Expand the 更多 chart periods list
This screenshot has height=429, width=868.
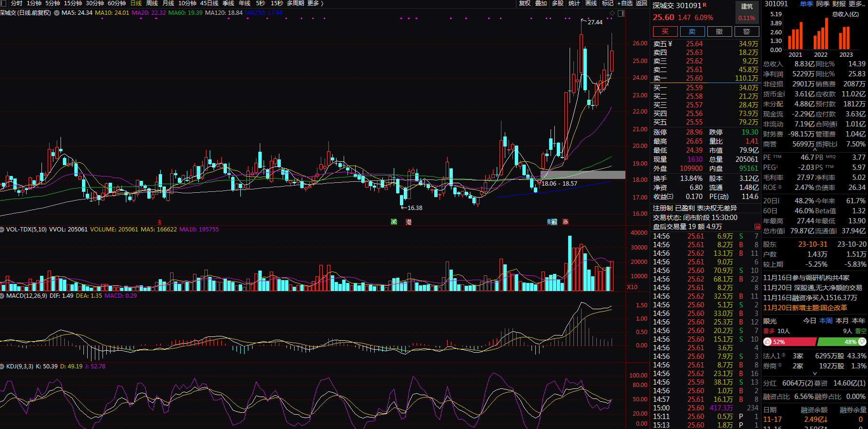click(x=315, y=3)
